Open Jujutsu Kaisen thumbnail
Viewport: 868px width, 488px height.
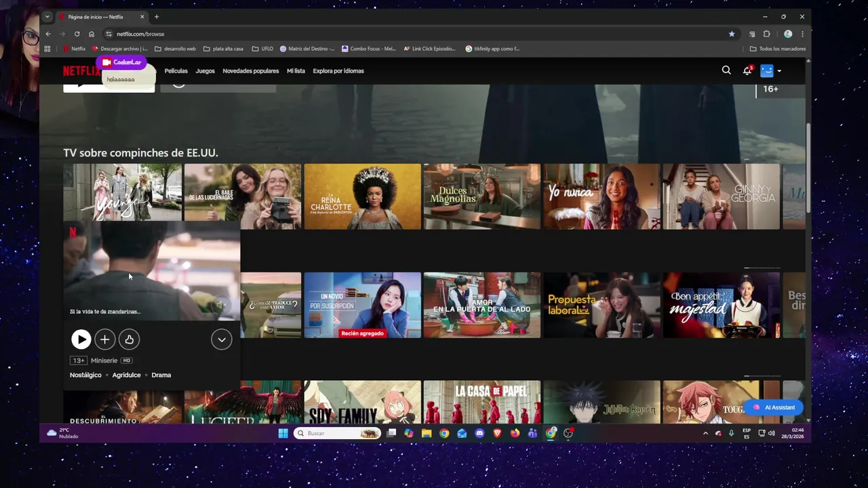pos(601,402)
